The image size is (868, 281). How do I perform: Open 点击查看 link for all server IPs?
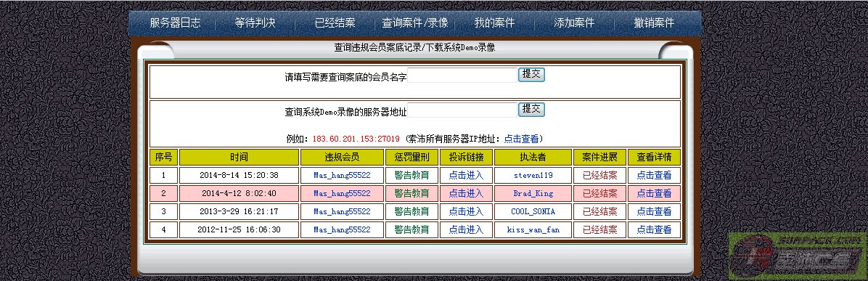[522, 139]
